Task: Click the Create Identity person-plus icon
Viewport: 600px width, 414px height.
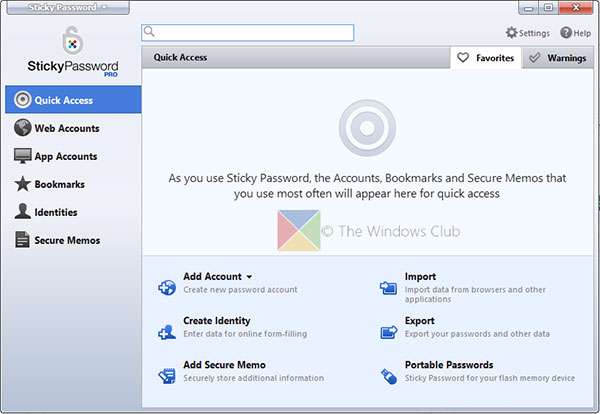Action: point(167,332)
